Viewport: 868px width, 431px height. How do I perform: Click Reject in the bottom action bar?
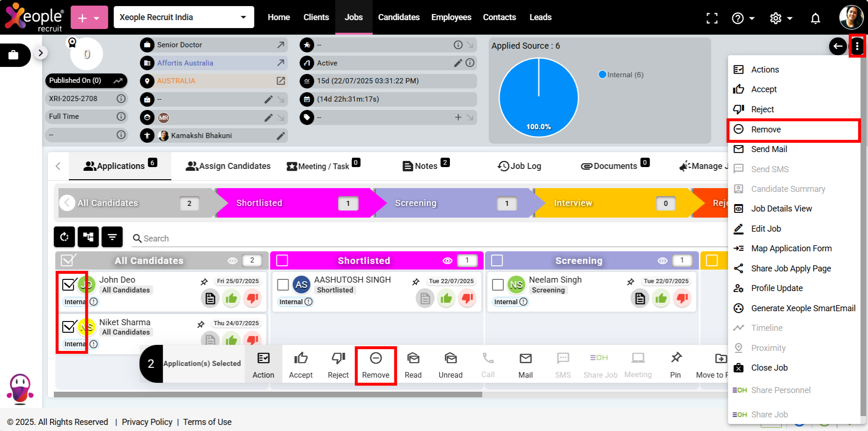(338, 365)
